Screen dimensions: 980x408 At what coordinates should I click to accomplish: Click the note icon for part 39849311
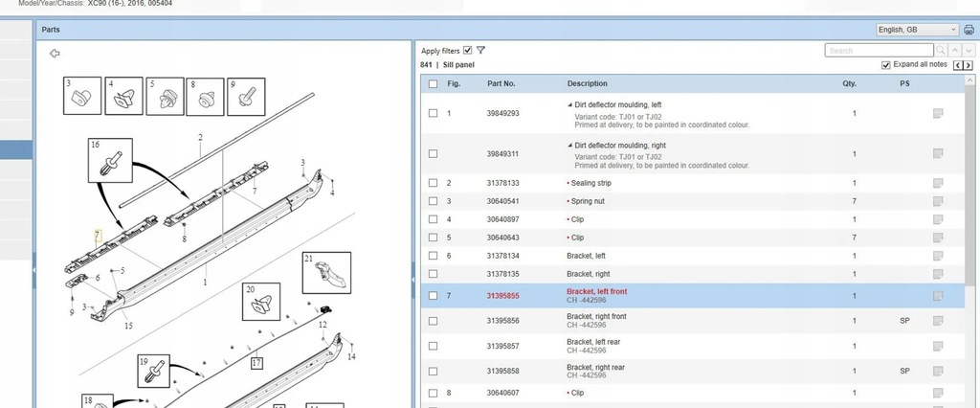click(x=938, y=154)
